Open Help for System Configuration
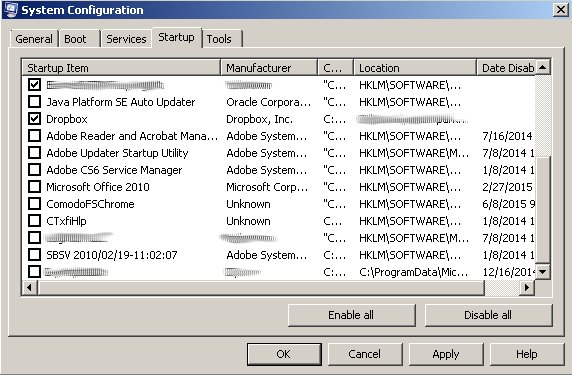This screenshot has height=375, width=572. pyautogui.click(x=527, y=354)
